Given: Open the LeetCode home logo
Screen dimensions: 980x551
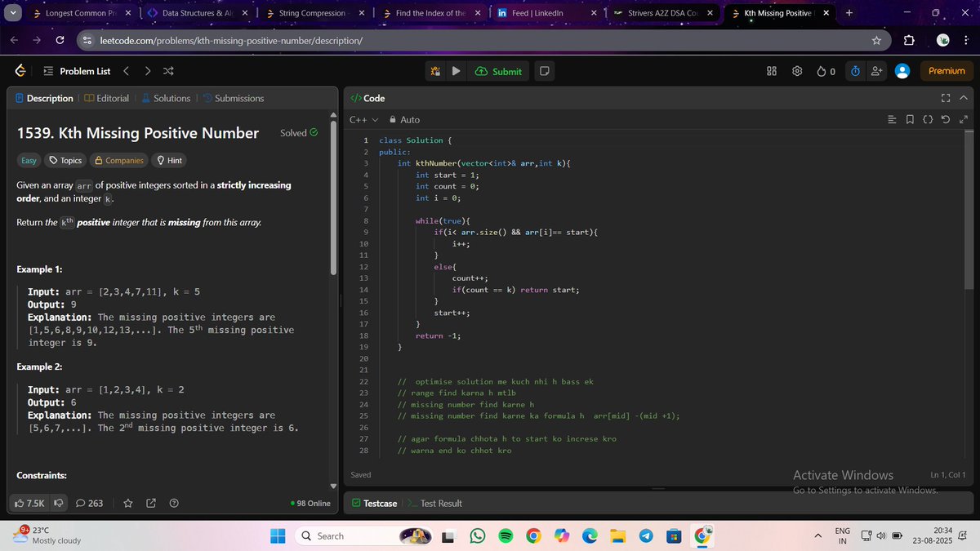Looking at the screenshot, I should pos(20,71).
